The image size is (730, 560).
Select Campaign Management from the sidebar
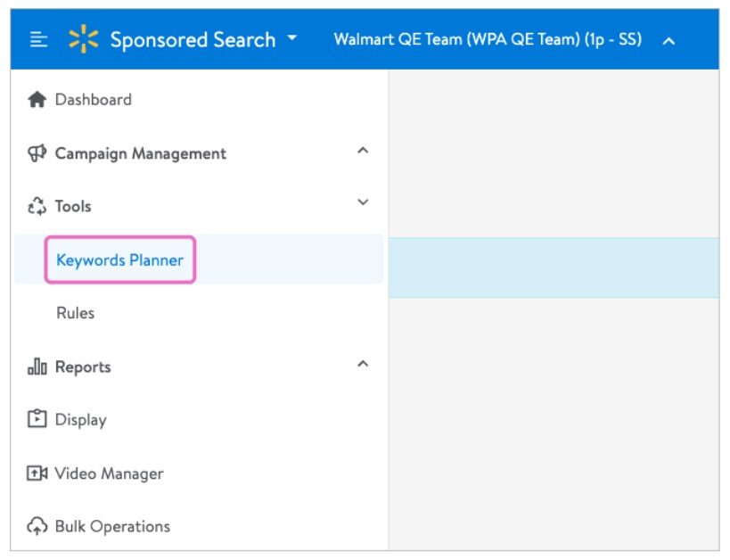pos(140,152)
